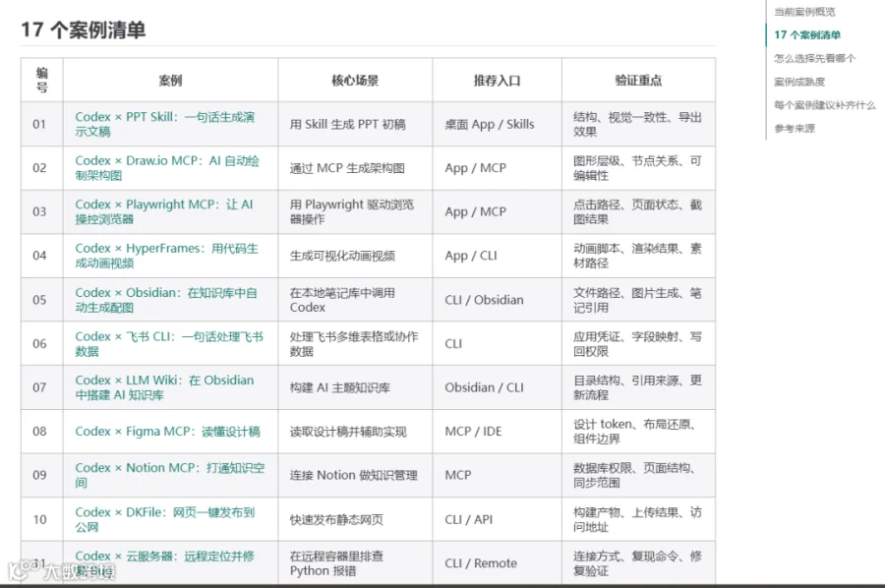Viewport: 885px width, 588px height.
Task: Click the row number 02 cell
Action: click(41, 167)
